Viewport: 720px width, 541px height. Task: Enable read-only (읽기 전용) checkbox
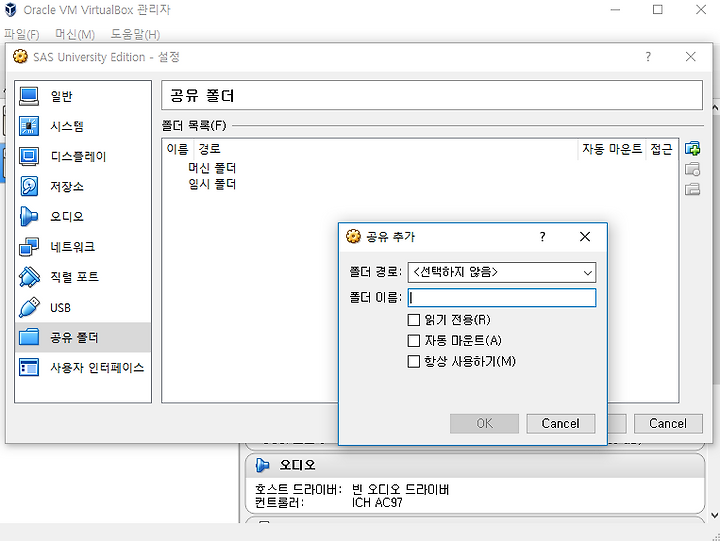pyautogui.click(x=414, y=320)
